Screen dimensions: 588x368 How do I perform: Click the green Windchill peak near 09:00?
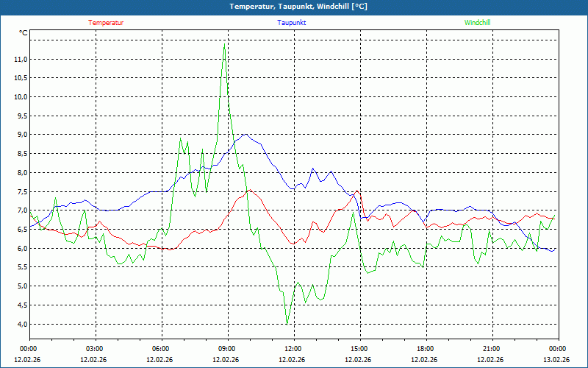pos(225,44)
